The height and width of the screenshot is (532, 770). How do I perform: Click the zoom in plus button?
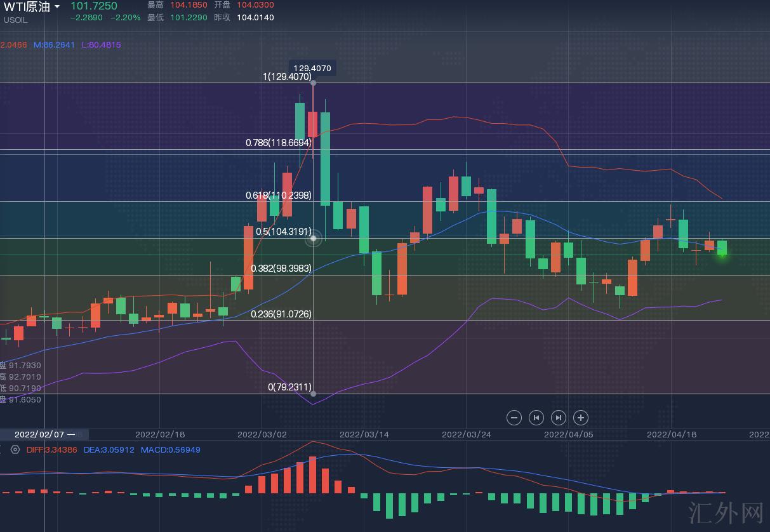coord(580,417)
